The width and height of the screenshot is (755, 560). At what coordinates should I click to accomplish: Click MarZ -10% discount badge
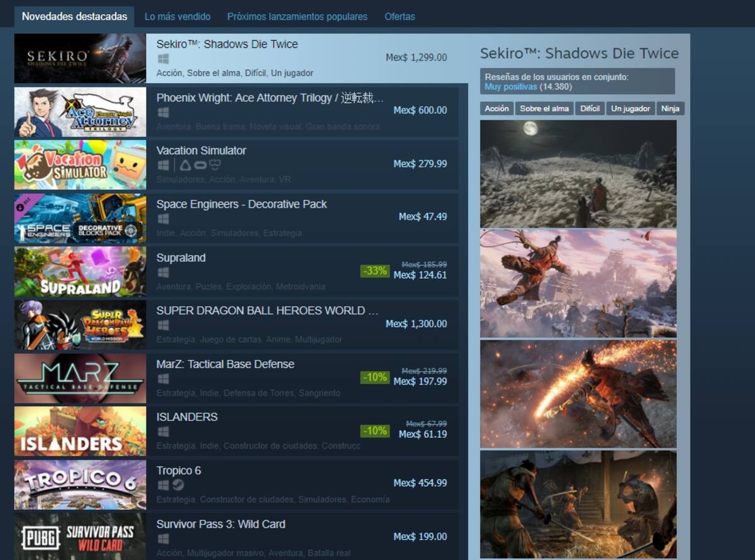pyautogui.click(x=374, y=377)
